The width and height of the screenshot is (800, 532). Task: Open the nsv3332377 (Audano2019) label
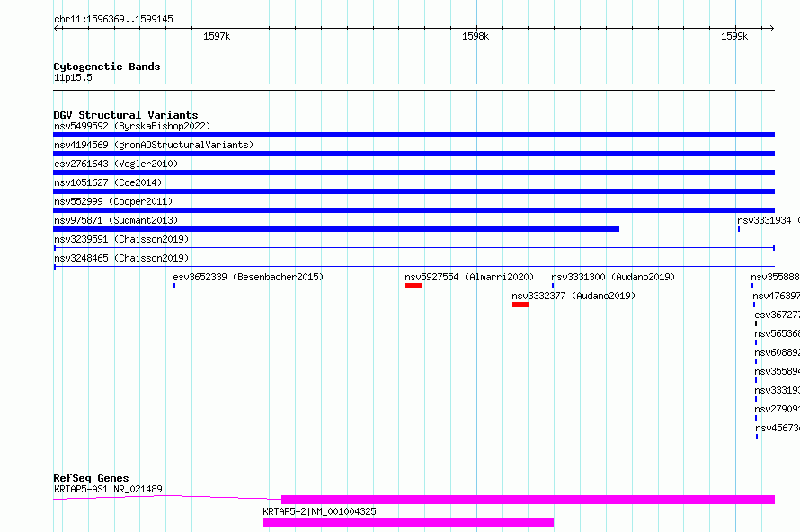573,296
